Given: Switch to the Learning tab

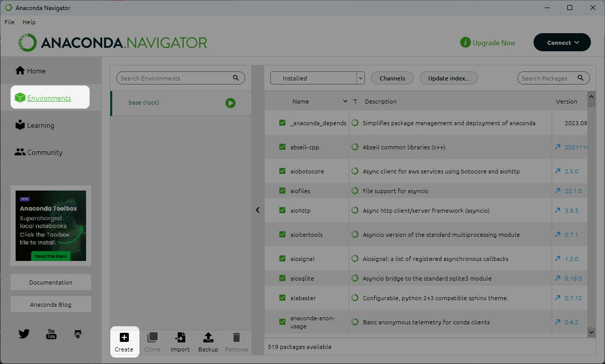Looking at the screenshot, I should click(x=50, y=125).
